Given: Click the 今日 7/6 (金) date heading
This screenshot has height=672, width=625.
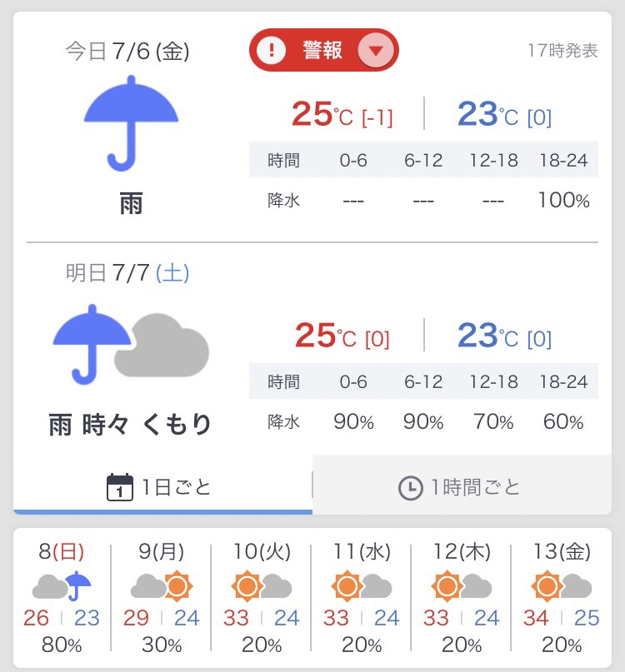Looking at the screenshot, I should [127, 52].
